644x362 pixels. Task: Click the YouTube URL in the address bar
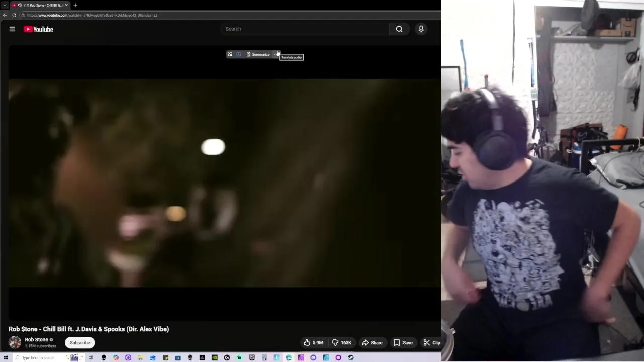coord(93,15)
